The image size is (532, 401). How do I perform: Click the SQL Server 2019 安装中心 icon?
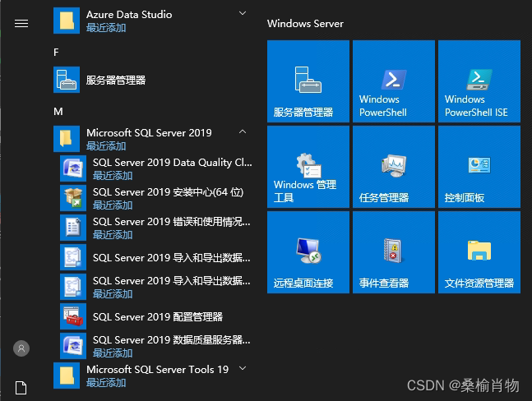click(x=73, y=198)
